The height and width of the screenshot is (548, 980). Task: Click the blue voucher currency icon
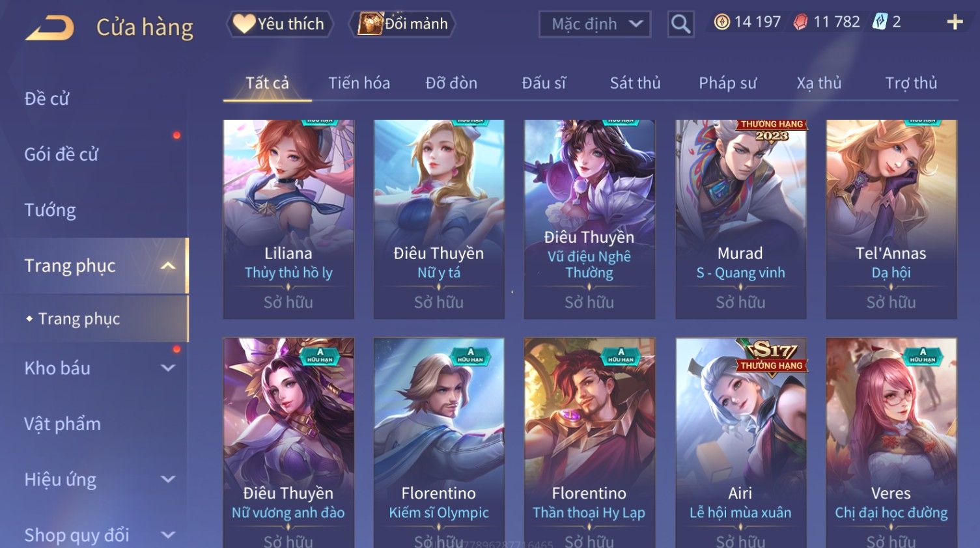pos(880,22)
